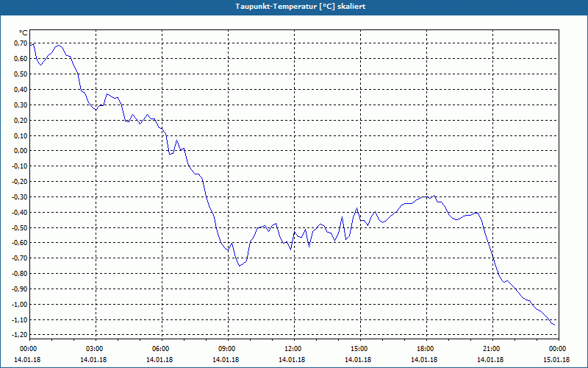
Task: Click the 03:00 time axis label
Action: pos(95,349)
